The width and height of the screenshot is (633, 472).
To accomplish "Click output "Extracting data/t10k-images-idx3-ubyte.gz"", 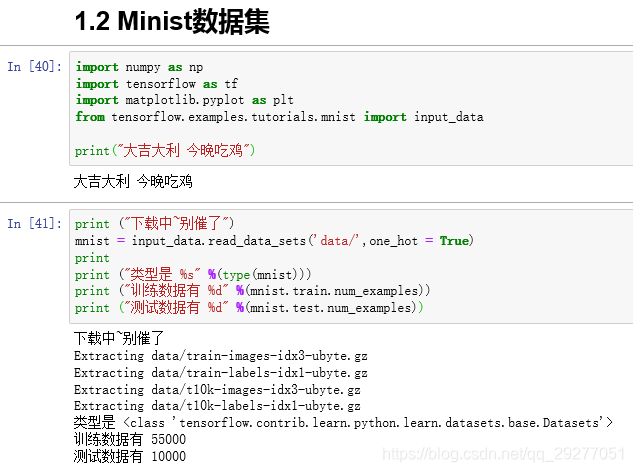I will pyautogui.click(x=217, y=390).
